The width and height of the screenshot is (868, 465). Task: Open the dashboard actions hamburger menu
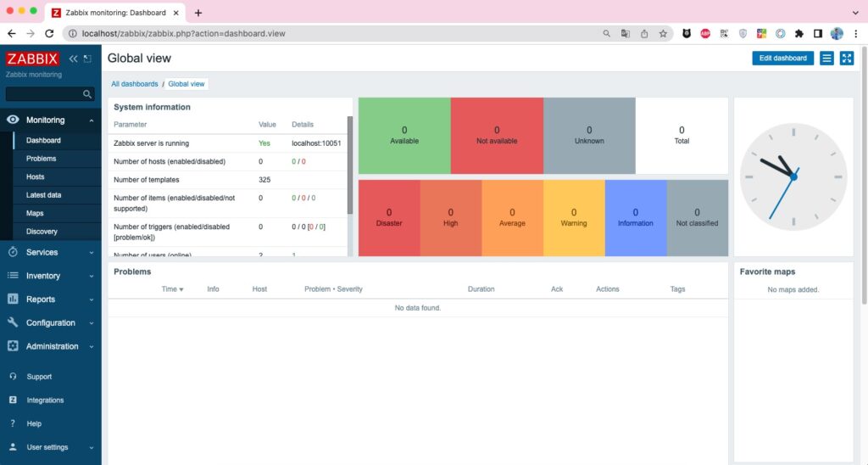click(826, 59)
